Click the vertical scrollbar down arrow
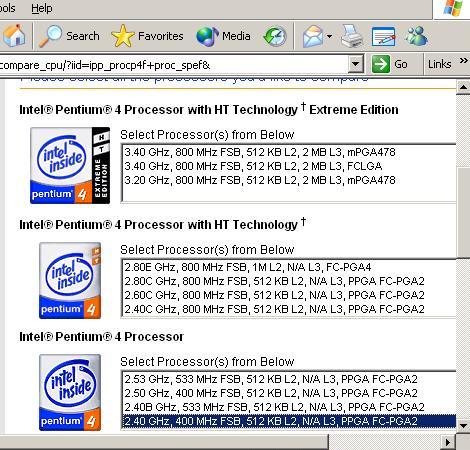Screen dimensions: 470x450 463,426
